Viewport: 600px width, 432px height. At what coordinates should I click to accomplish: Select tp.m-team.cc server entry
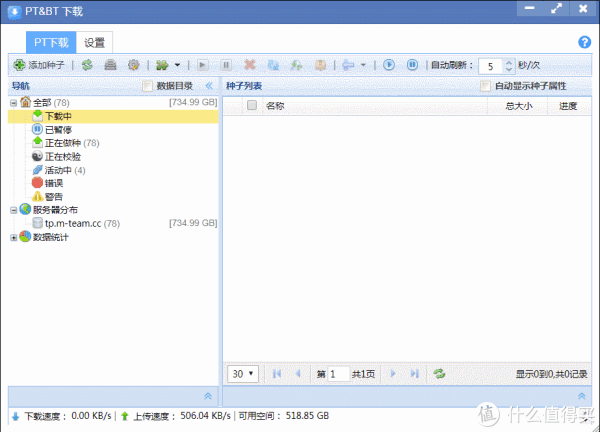[73, 223]
